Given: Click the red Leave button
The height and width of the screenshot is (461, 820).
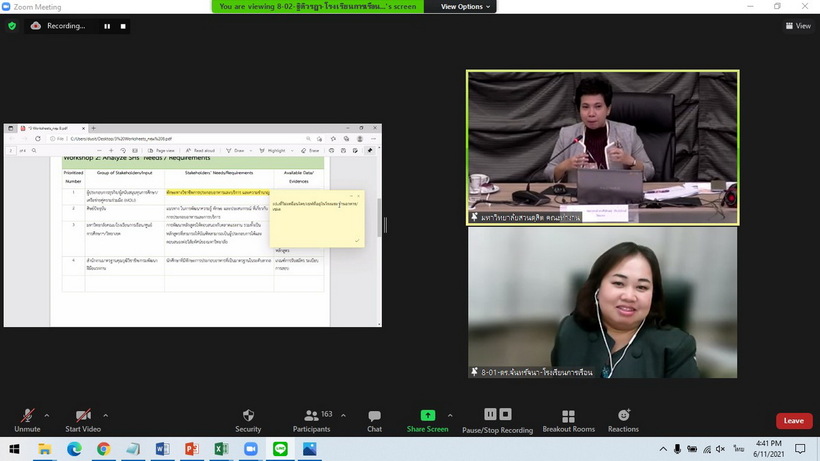Looking at the screenshot, I should [793, 421].
